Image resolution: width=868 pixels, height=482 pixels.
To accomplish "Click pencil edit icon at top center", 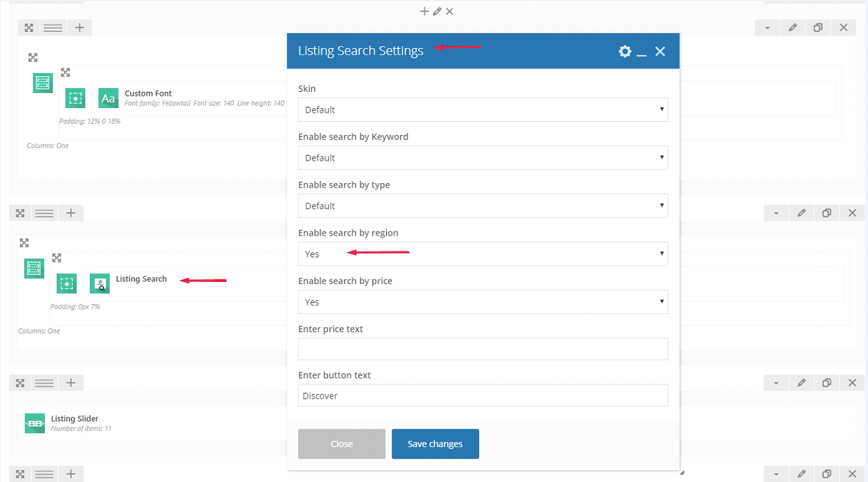I will pyautogui.click(x=437, y=11).
